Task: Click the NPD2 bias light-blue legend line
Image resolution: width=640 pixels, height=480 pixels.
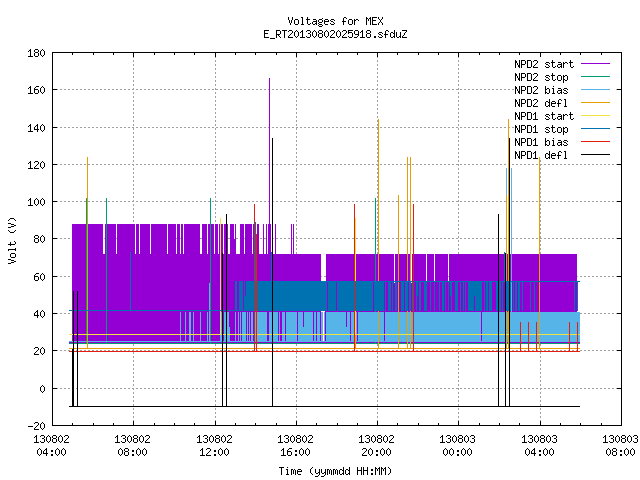Action: point(595,90)
